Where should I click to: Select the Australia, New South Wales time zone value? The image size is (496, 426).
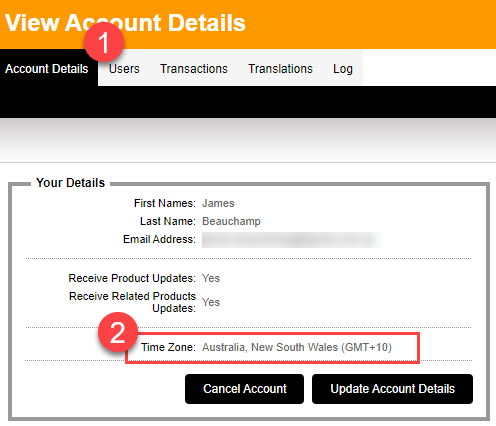click(297, 347)
